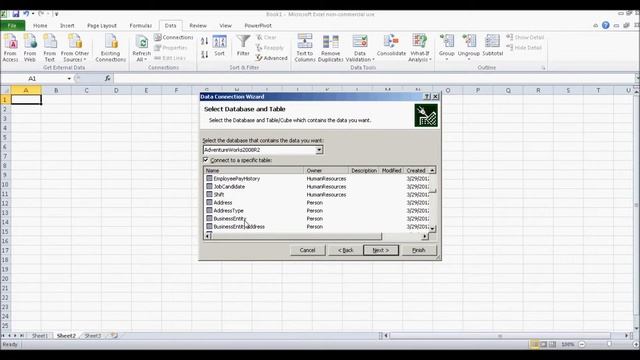This screenshot has width=640, height=360.
Task: Sort ascending A to Z
Action: 204,41
